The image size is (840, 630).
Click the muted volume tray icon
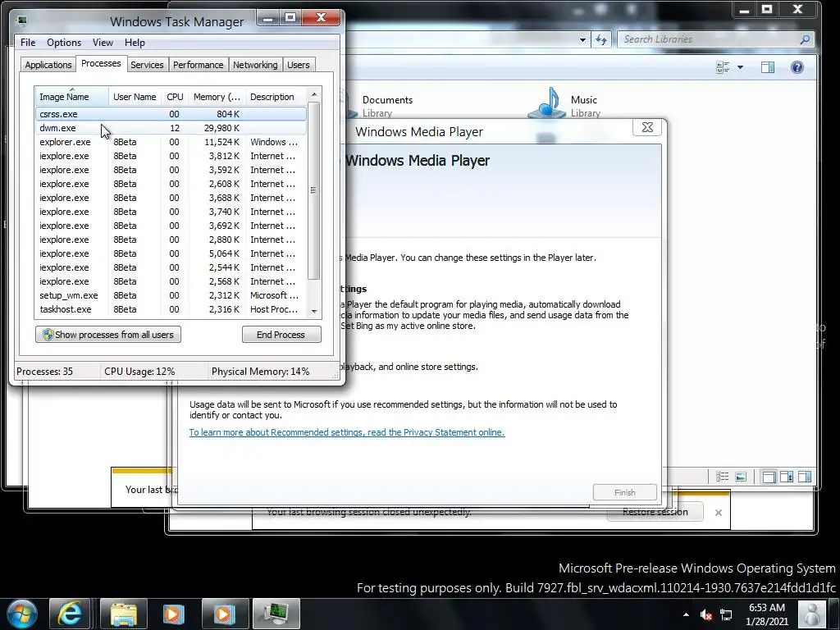(x=706, y=614)
